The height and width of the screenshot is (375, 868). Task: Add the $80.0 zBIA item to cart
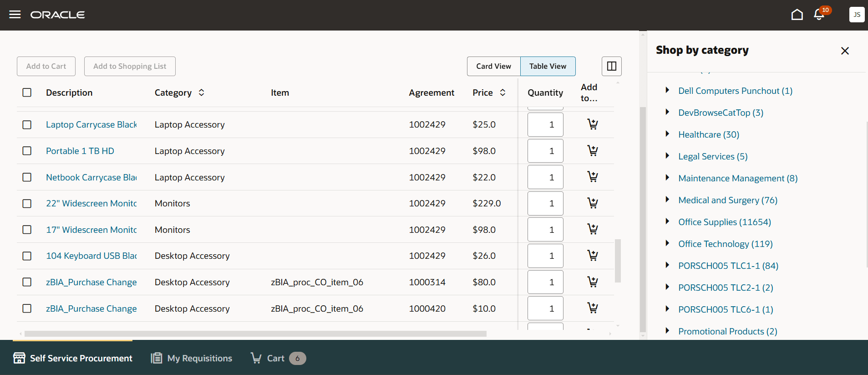593,282
